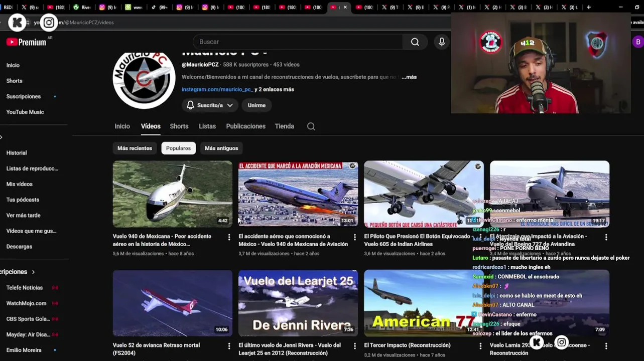Click the Unirme membership button
Viewport: 644px width, 361px height.
256,105
